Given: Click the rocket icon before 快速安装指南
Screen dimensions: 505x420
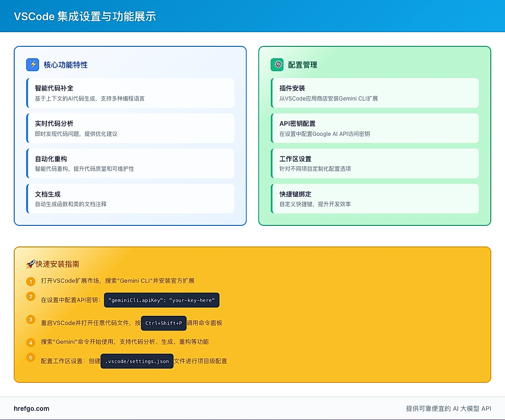Looking at the screenshot, I should pyautogui.click(x=31, y=264).
